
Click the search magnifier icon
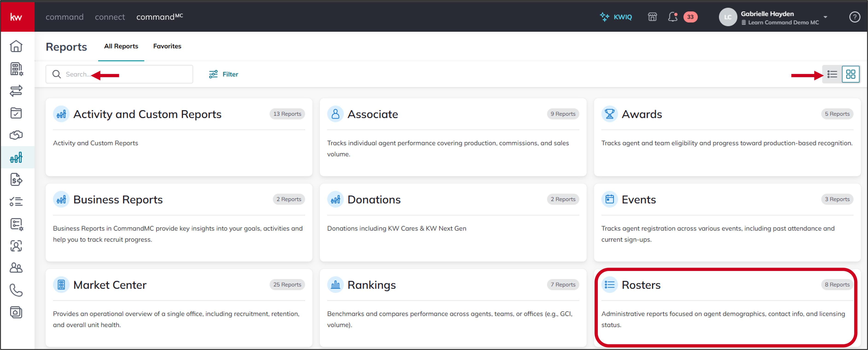click(57, 74)
